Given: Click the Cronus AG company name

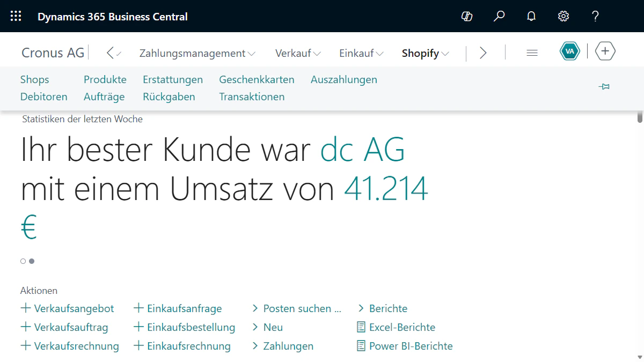Looking at the screenshot, I should coord(53,53).
